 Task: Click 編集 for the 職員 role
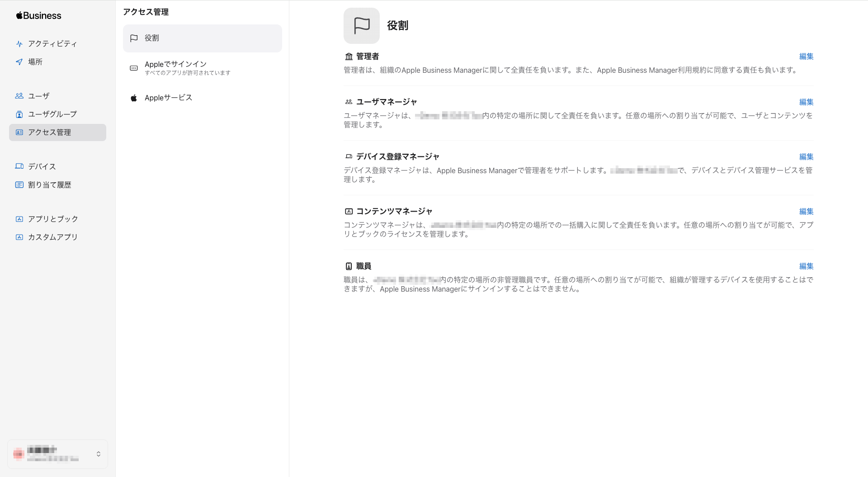(806, 266)
